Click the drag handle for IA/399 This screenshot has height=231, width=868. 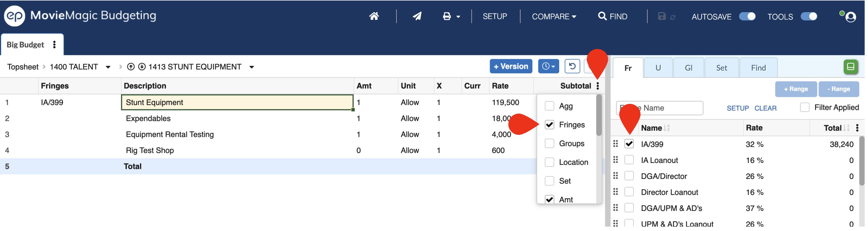tap(616, 144)
